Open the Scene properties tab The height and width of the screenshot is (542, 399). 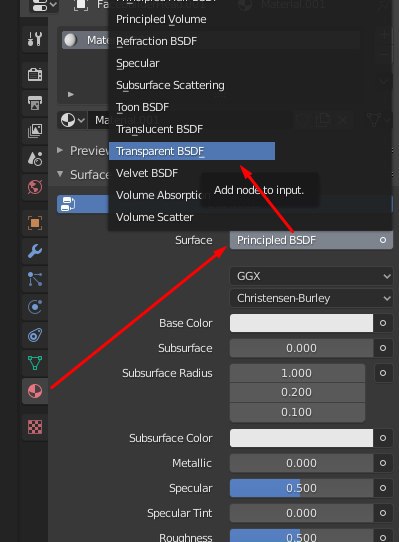(x=35, y=159)
